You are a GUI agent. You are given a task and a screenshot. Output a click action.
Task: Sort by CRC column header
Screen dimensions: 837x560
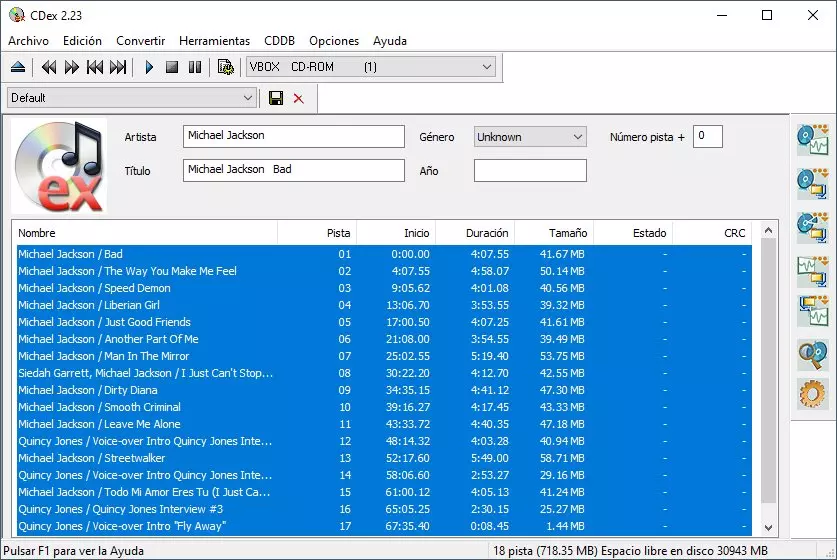pyautogui.click(x=712, y=233)
